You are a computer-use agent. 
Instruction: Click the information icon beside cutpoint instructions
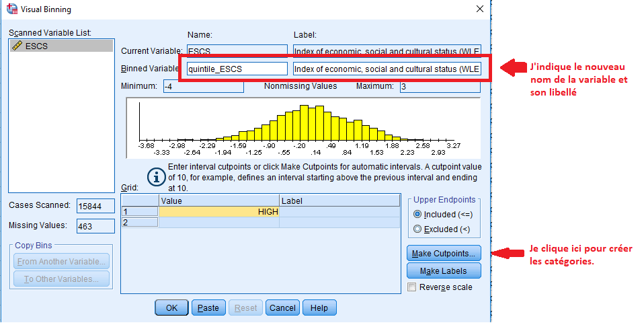157,177
